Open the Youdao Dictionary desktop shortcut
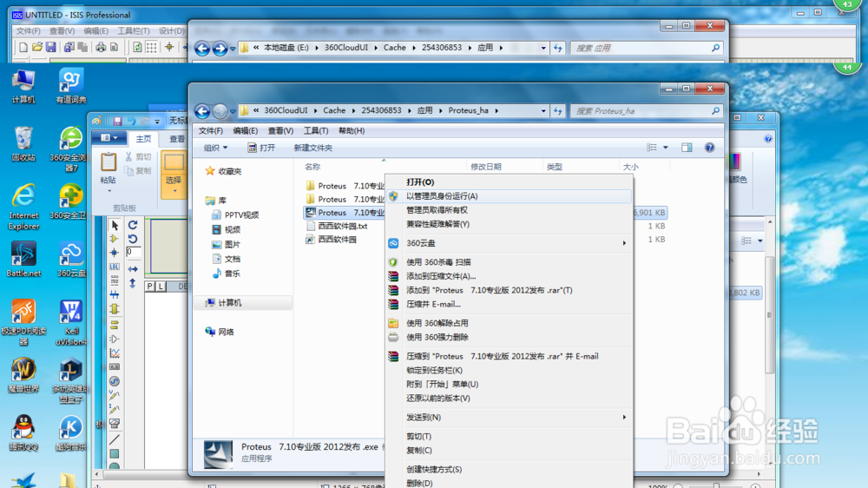Viewport: 868px width, 488px height. coord(71,87)
